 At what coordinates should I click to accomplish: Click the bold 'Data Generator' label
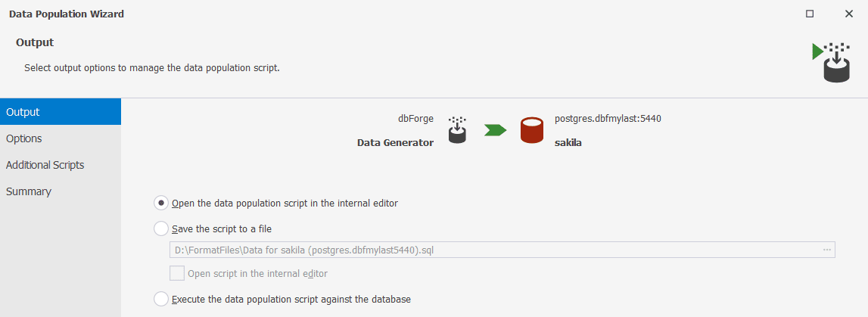(395, 142)
